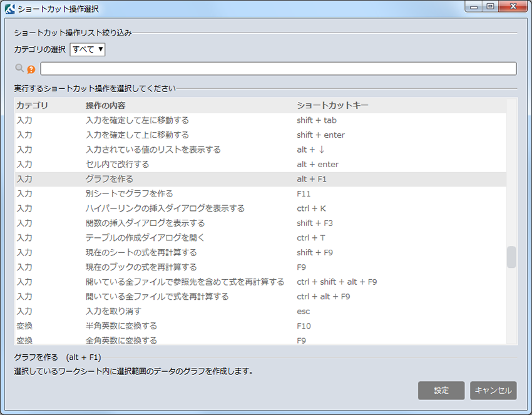
Task: Click the 操作の内容 column header
Action: point(106,106)
